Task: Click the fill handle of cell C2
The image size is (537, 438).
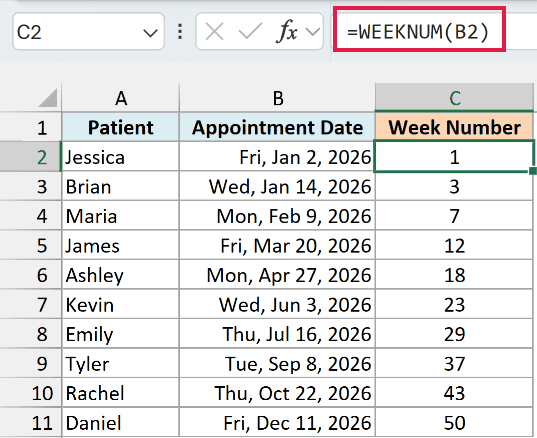Action: [x=533, y=171]
